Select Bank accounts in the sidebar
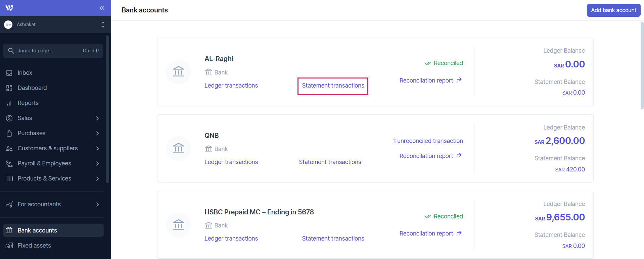644x259 pixels. [x=37, y=230]
